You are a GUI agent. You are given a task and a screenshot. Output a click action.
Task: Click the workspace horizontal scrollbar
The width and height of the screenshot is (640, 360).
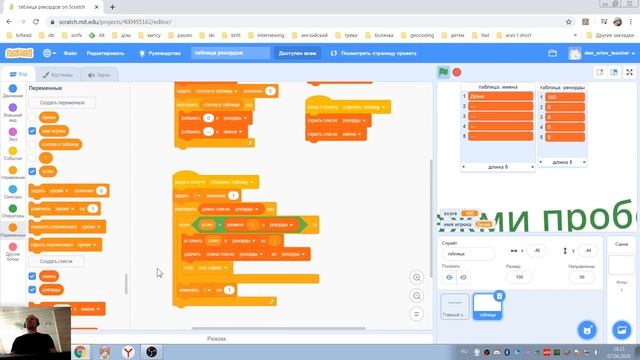pyautogui.click(x=278, y=328)
